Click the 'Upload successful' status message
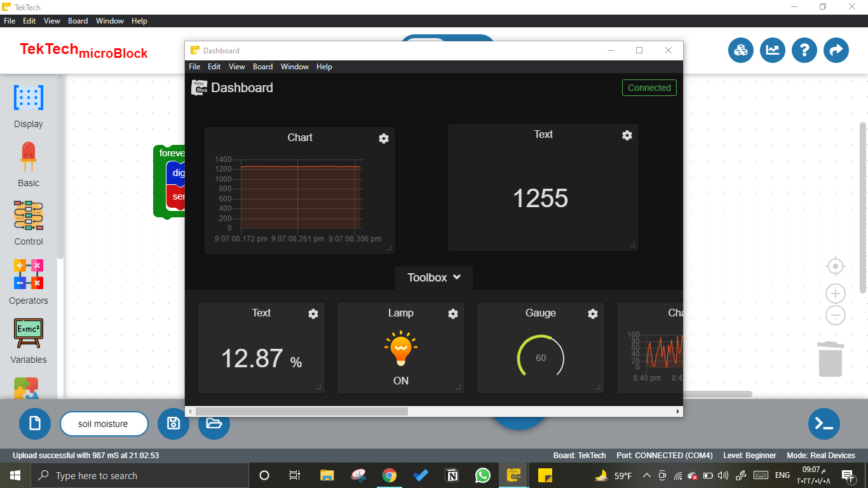 click(86, 456)
